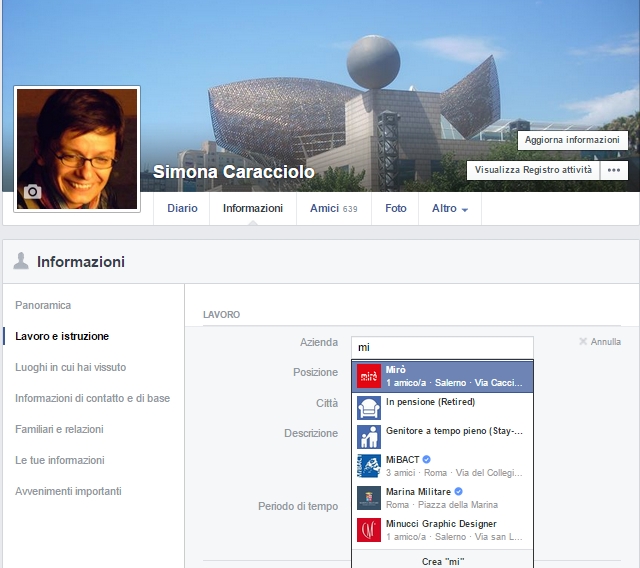Screen dimensions: 640x568
Task: Open the Amici 639 tab
Action: 333,209
